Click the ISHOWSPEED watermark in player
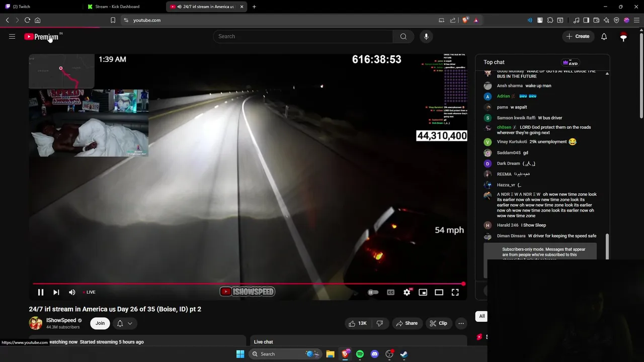This screenshot has width=644, height=362. [248, 292]
